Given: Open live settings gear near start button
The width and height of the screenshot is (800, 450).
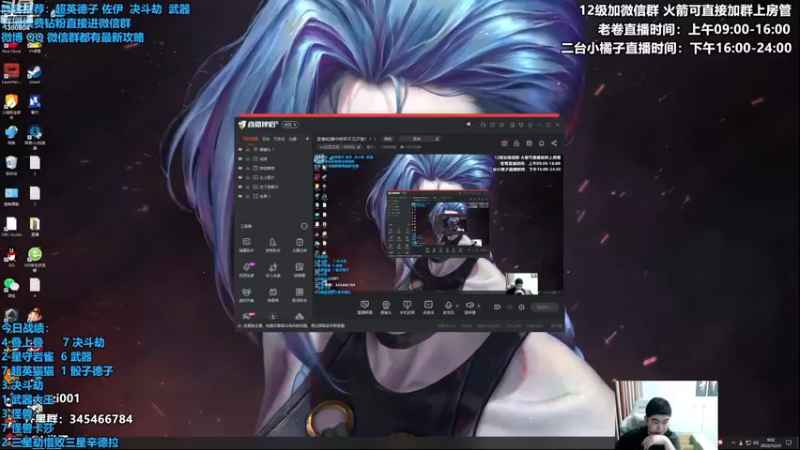Looking at the screenshot, I should click(x=521, y=307).
